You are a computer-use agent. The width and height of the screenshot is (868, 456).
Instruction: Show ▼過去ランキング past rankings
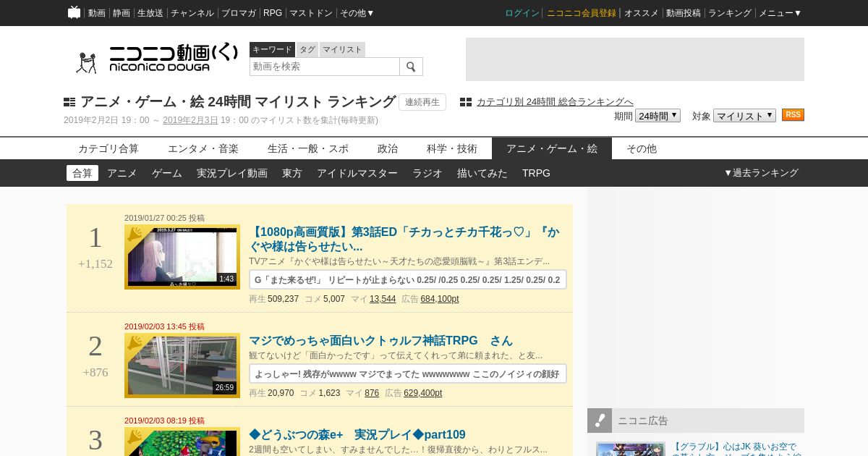tap(761, 173)
